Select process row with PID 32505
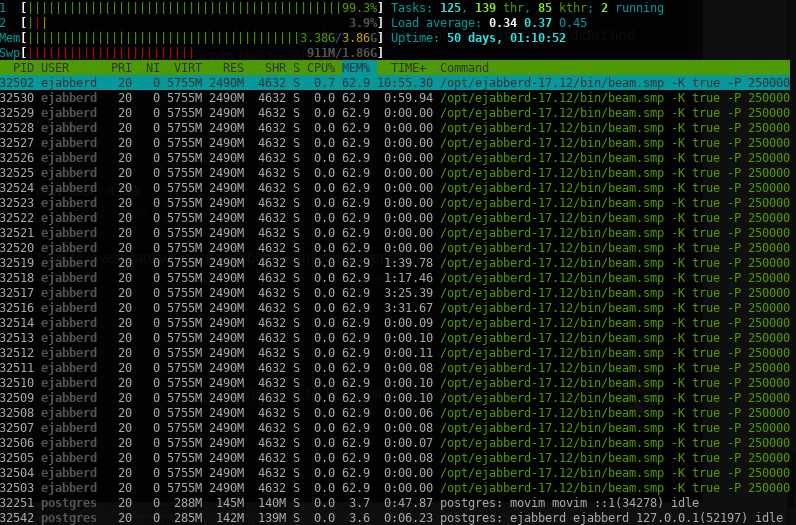796x525 pixels. (x=395, y=457)
